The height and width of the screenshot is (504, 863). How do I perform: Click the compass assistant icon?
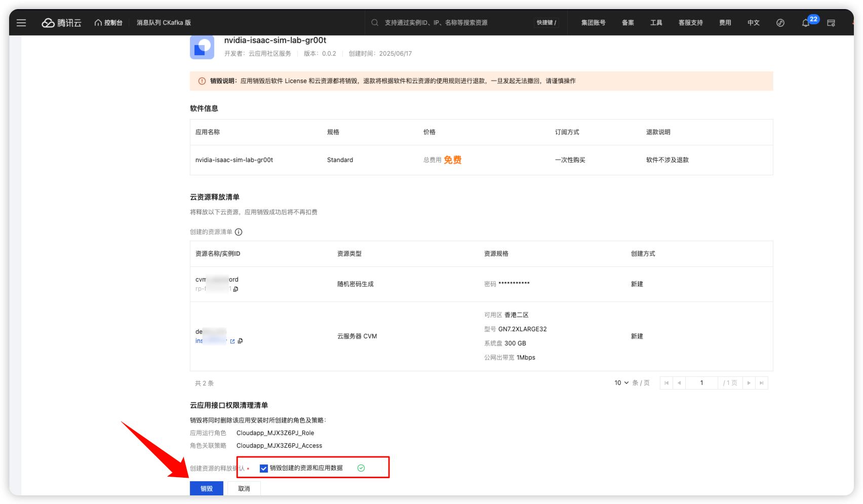pos(780,23)
